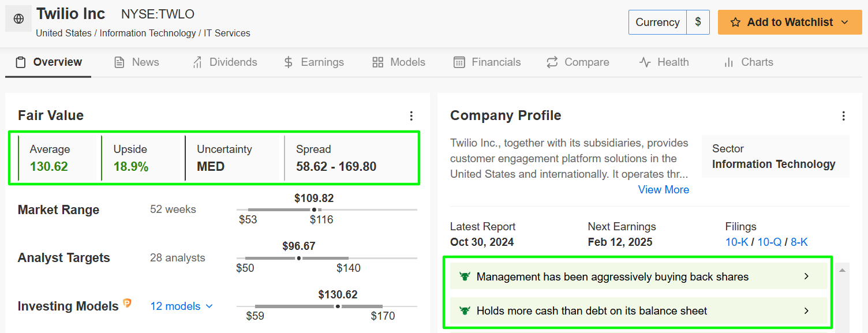Screen dimensions: 868x333
Task: Click the insights list scroll-up arrow
Action: tap(843, 270)
